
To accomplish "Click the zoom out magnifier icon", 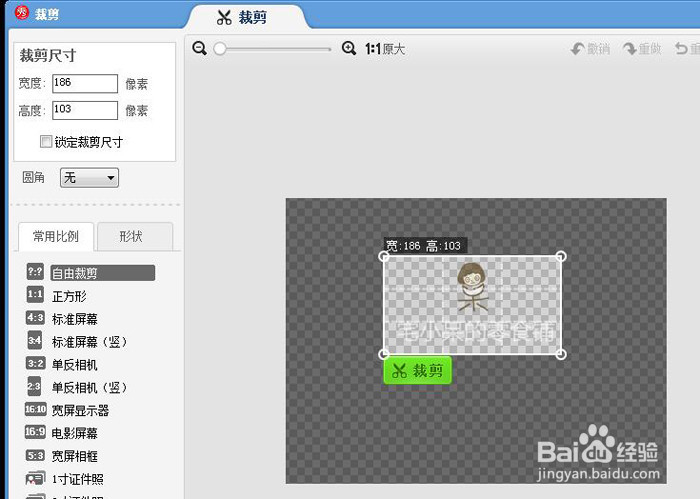I will pyautogui.click(x=200, y=48).
